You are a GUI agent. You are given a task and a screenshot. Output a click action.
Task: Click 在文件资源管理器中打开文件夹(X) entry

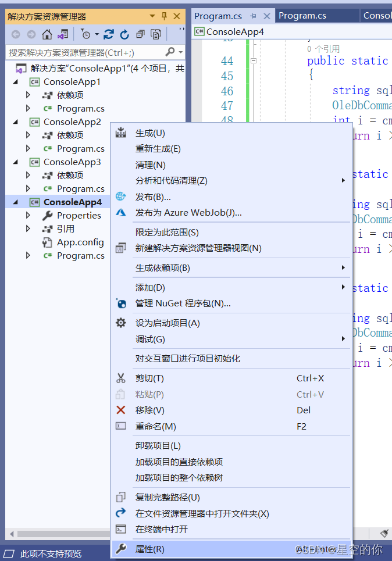[x=231, y=513]
